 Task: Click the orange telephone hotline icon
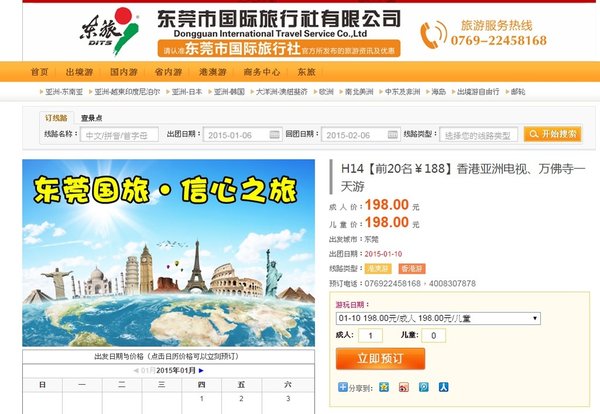433,34
